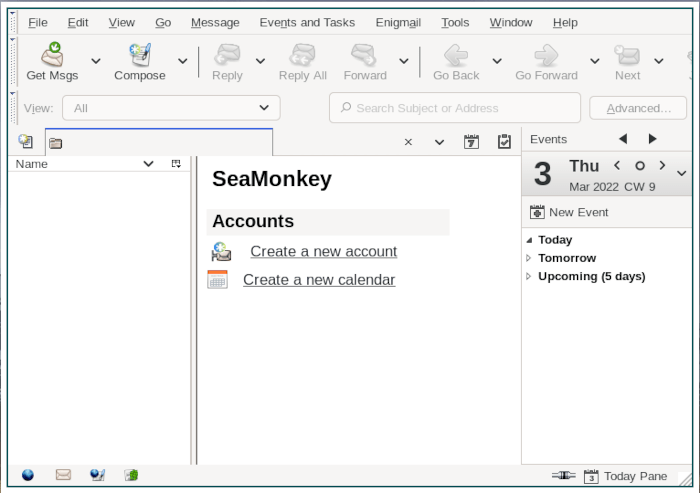700x493 pixels.
Task: Open the File menu
Action: [38, 22]
